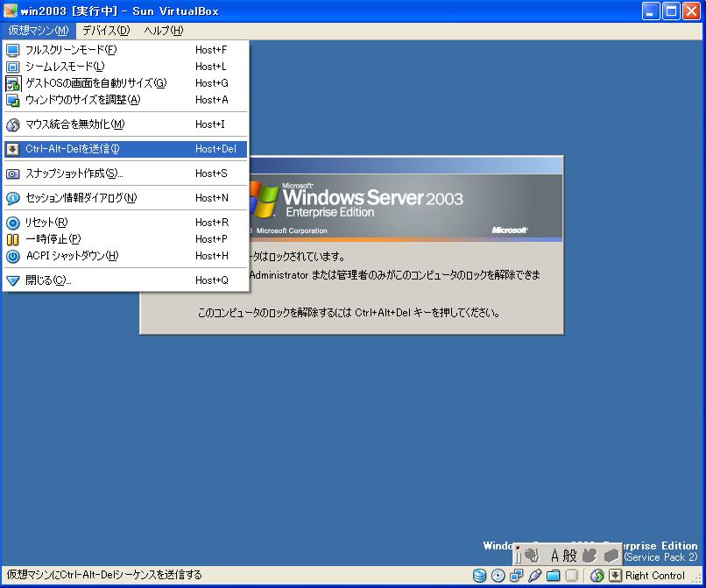Click the Windows Server 2003 banner
Image resolution: width=706 pixels, height=588 pixels.
point(406,208)
